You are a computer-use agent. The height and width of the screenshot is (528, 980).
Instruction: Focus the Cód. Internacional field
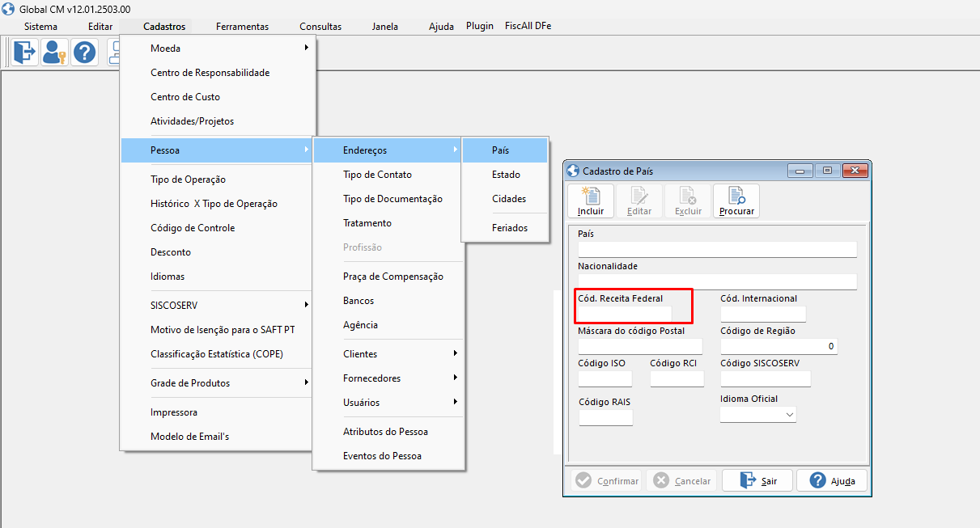[x=763, y=314]
